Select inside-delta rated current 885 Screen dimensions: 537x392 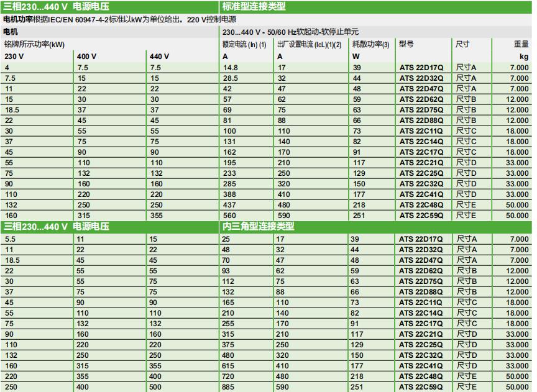pyautogui.click(x=228, y=387)
